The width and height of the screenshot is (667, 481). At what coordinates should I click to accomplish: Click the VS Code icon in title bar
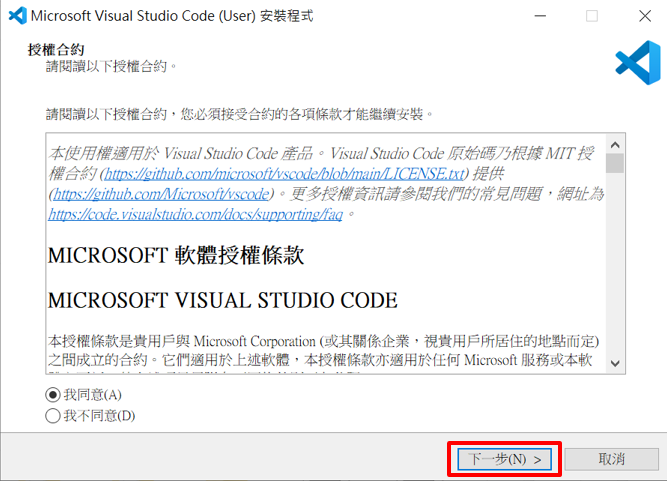(17, 16)
